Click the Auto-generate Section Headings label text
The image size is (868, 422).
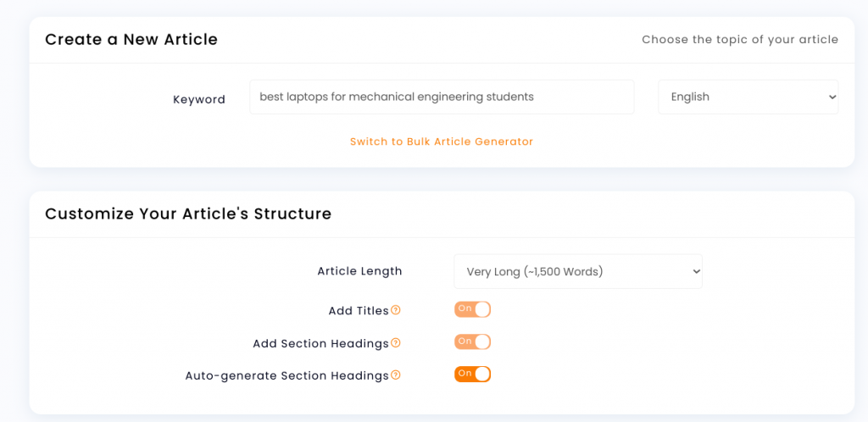(287, 375)
